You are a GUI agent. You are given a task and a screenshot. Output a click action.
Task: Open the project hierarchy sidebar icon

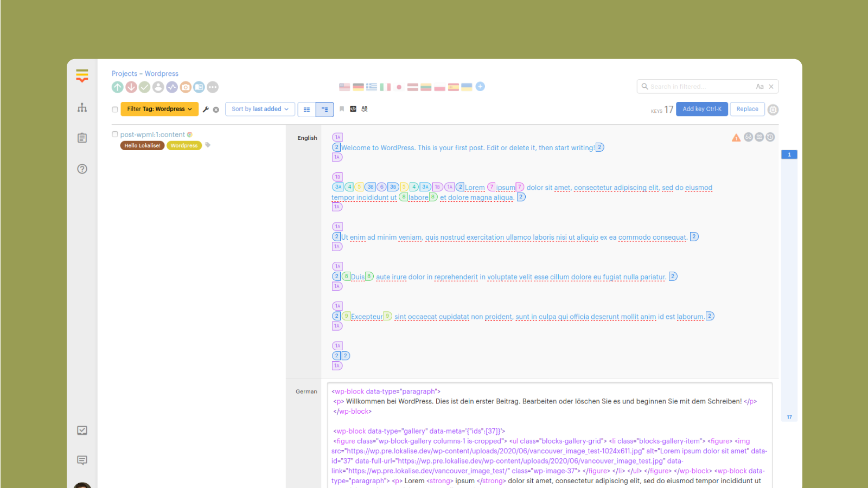82,107
